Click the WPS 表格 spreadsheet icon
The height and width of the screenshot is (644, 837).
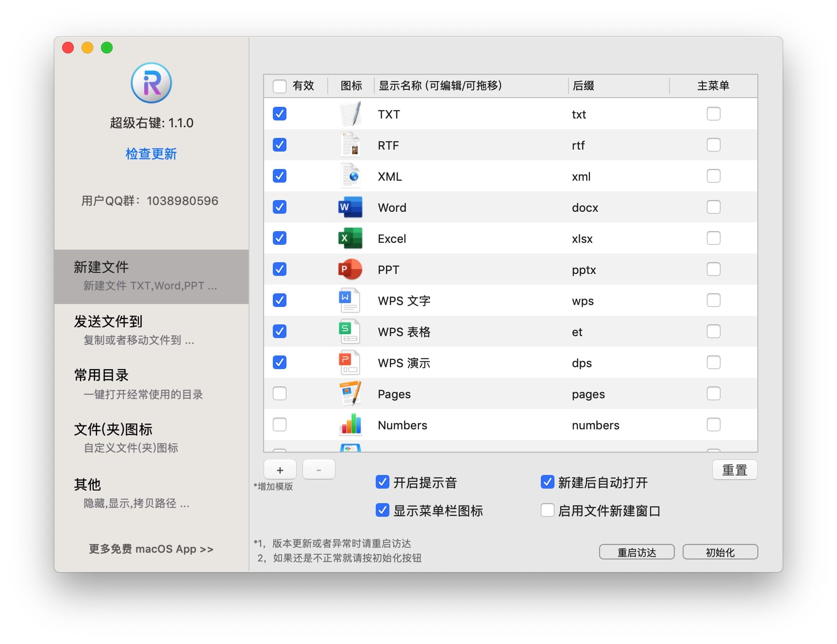[350, 332]
